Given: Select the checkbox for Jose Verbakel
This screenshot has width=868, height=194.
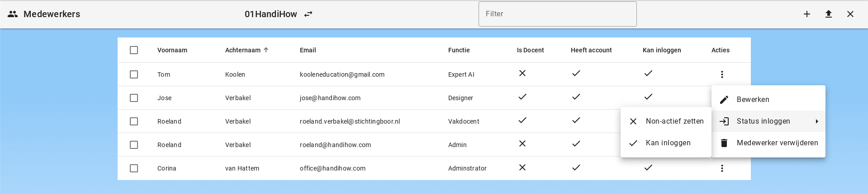Looking at the screenshot, I should click(x=134, y=98).
